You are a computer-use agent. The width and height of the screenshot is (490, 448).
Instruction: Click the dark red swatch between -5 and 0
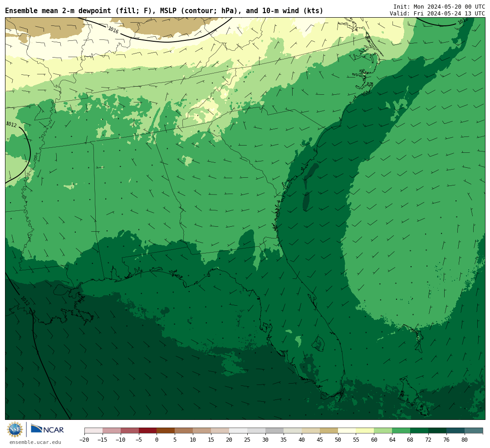[148, 431]
